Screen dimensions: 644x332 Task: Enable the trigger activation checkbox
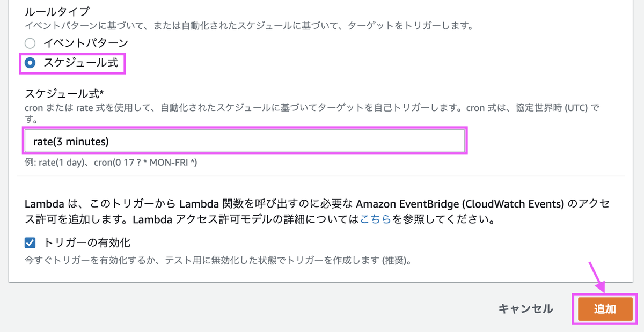coord(30,242)
